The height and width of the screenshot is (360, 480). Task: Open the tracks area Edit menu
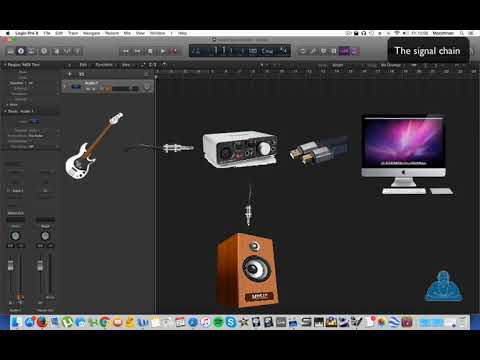click(x=83, y=65)
